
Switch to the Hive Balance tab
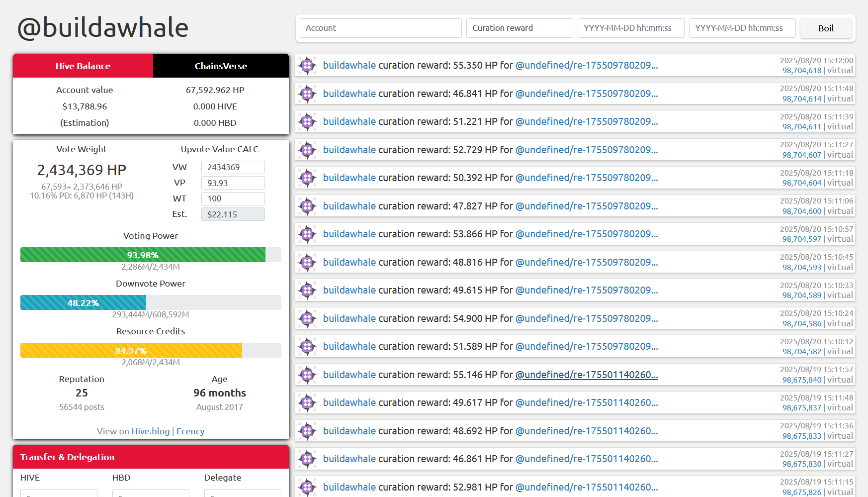(x=83, y=66)
